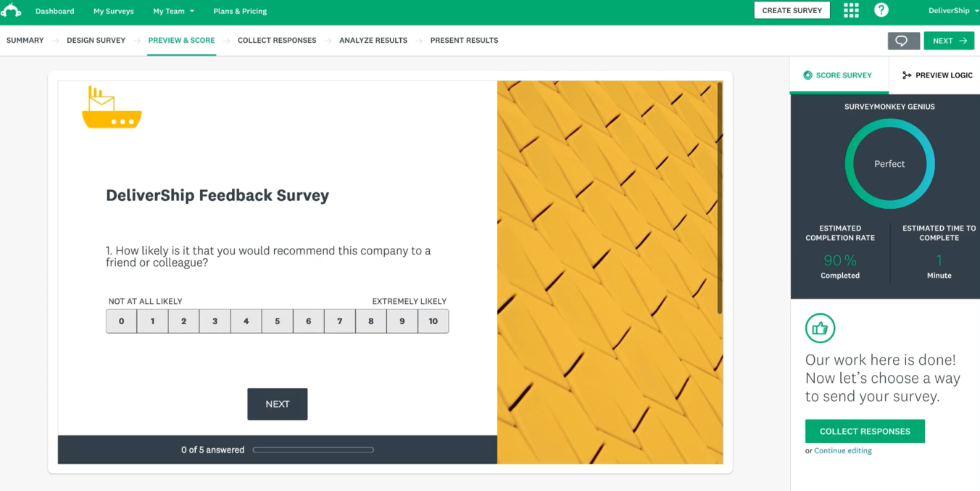Image resolution: width=980 pixels, height=491 pixels.
Task: Select the PREVIEW & SCORE step
Action: coord(181,41)
